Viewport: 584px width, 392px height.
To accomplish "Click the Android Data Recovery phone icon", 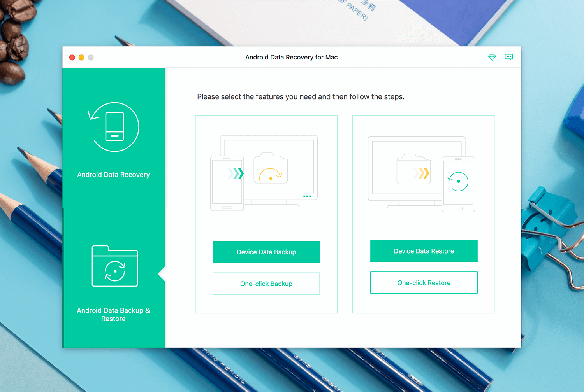I will pyautogui.click(x=114, y=127).
